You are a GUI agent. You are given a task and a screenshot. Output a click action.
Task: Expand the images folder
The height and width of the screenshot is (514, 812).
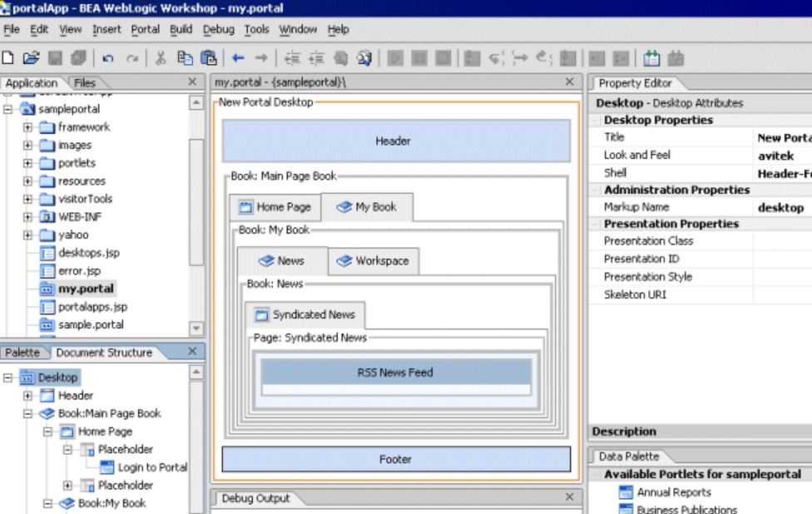[28, 145]
